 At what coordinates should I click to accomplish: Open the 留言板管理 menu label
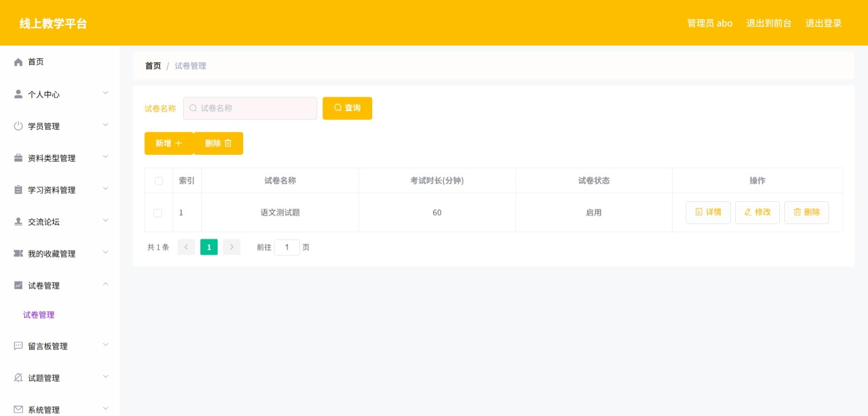click(48, 346)
